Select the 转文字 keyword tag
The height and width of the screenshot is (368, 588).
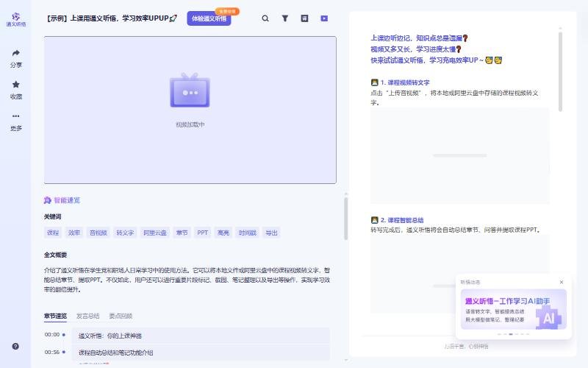click(x=125, y=233)
